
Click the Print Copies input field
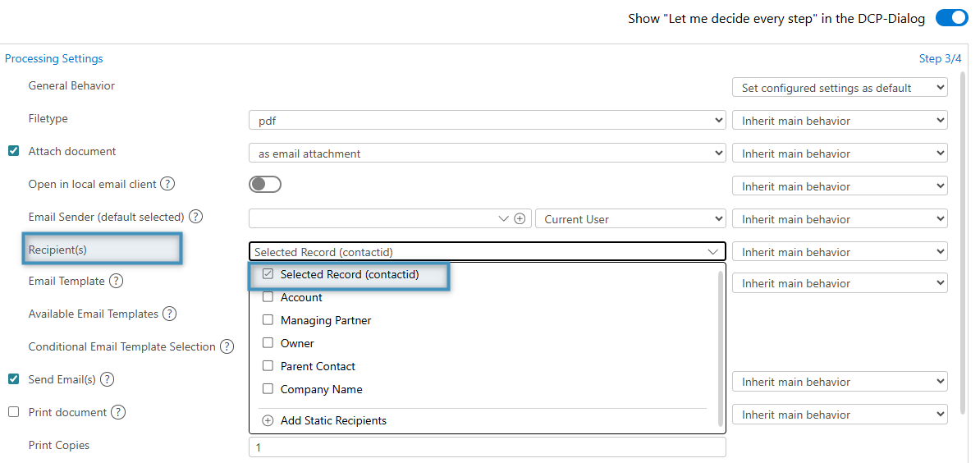coord(487,447)
